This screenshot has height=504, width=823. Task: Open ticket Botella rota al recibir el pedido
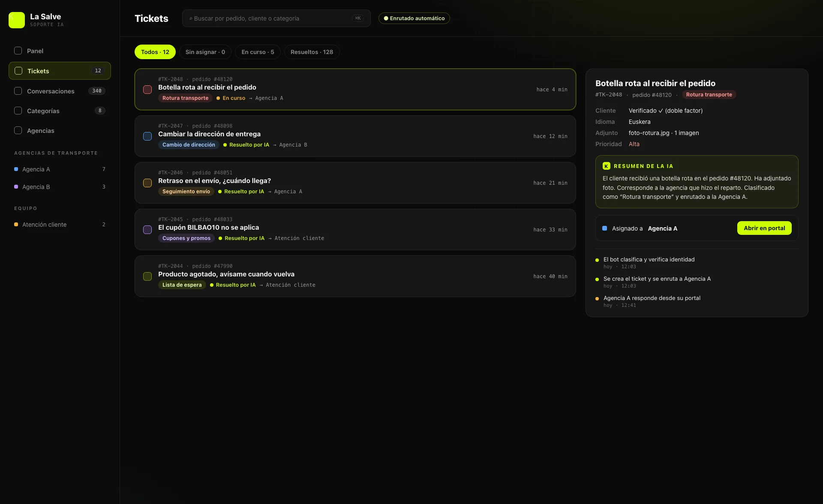tap(355, 89)
